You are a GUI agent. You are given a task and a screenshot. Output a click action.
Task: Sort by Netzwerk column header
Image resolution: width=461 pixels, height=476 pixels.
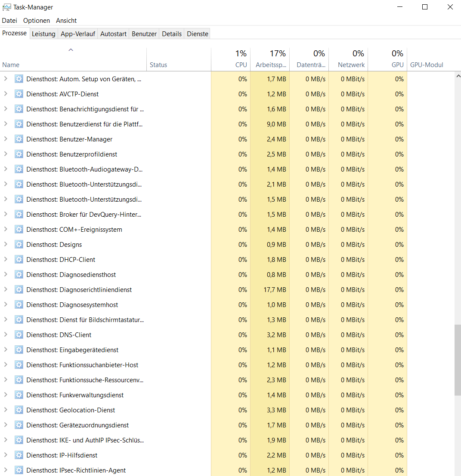(348, 59)
